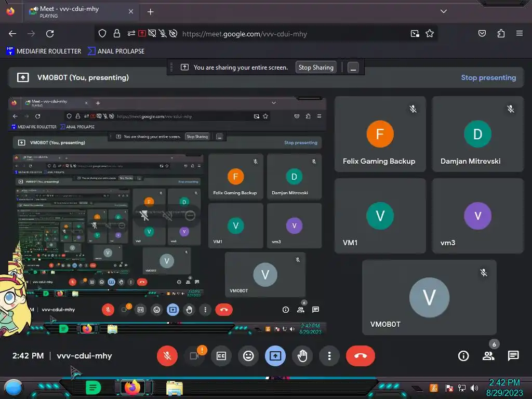
Task: Leave the call with the red hang-up button
Action: 361,355
